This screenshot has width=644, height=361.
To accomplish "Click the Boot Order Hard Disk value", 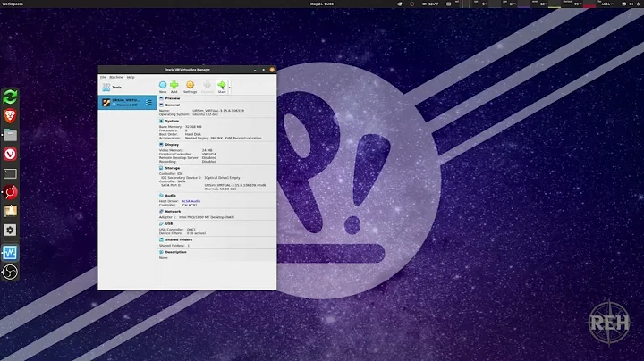I will [193, 134].
